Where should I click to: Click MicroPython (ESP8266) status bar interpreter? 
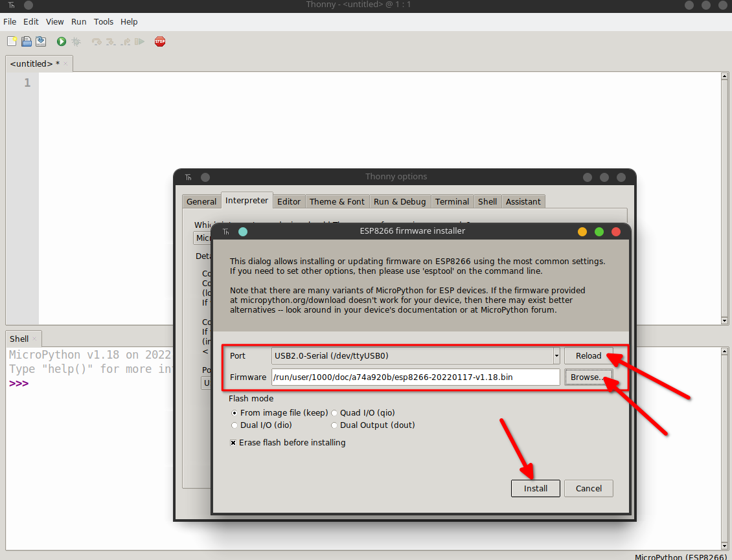[680, 557]
